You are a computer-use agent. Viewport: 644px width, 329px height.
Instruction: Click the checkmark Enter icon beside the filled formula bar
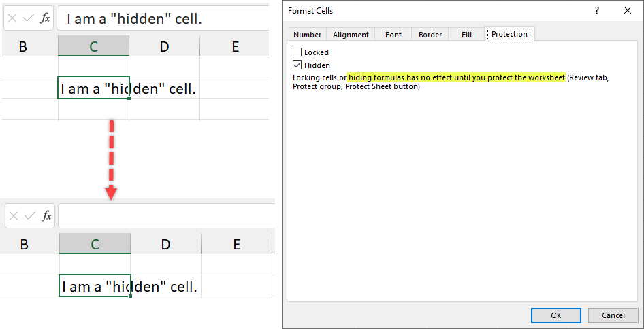pyautogui.click(x=29, y=18)
